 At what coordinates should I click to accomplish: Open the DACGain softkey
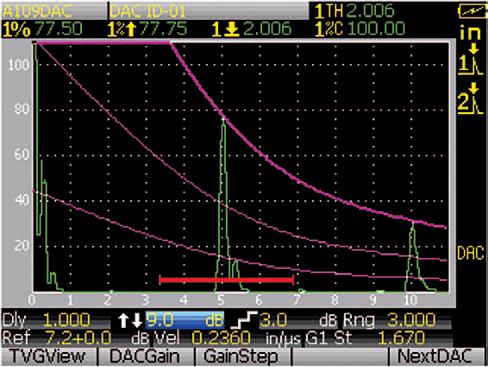click(145, 356)
